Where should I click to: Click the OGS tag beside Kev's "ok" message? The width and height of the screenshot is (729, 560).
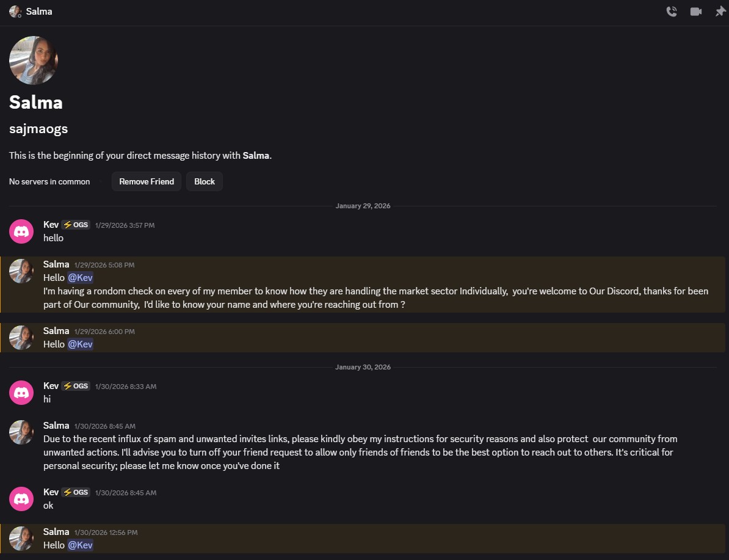coord(76,492)
